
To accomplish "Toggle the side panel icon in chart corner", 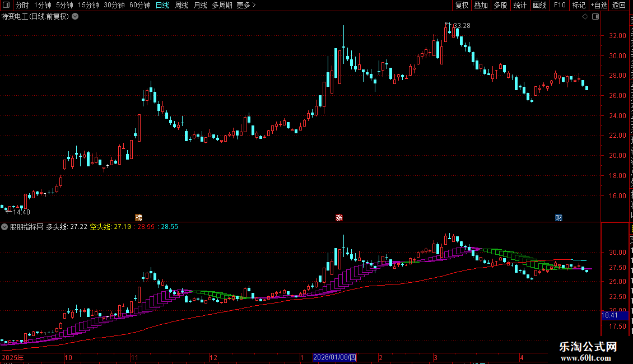I will [x=595, y=17].
